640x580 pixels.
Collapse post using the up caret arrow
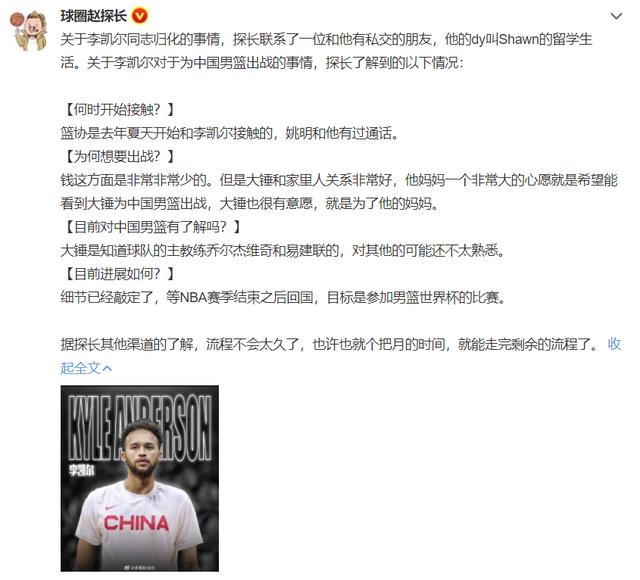[x=107, y=368]
